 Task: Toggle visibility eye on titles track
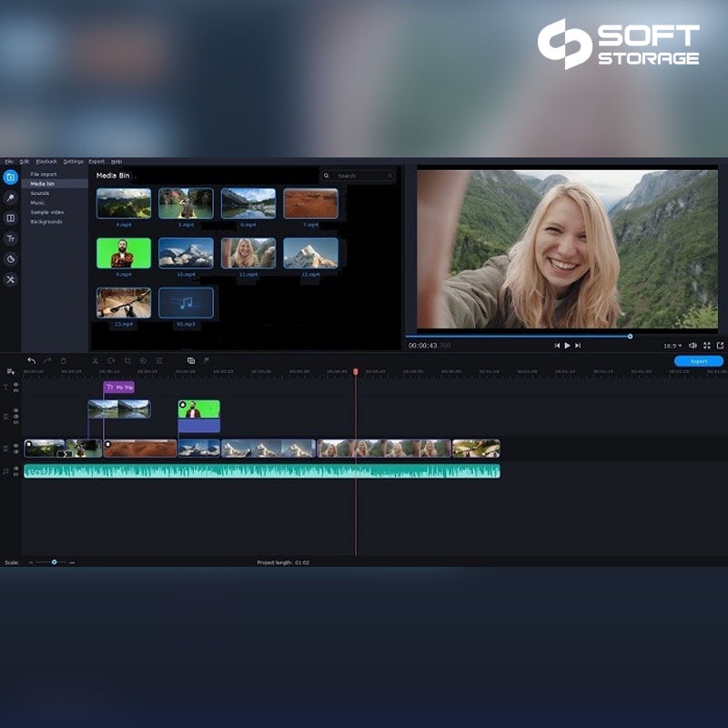click(15, 385)
